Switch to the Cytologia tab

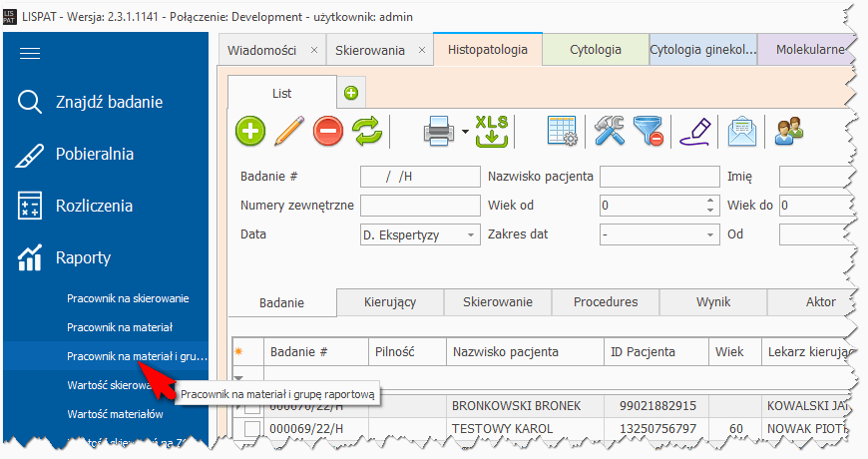(x=596, y=49)
